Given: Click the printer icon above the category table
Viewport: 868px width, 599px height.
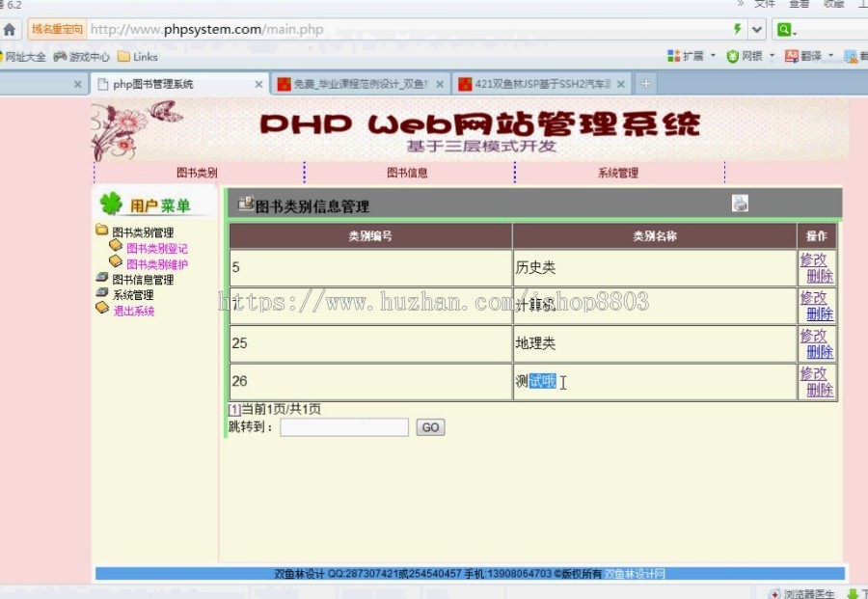Looking at the screenshot, I should [x=739, y=203].
